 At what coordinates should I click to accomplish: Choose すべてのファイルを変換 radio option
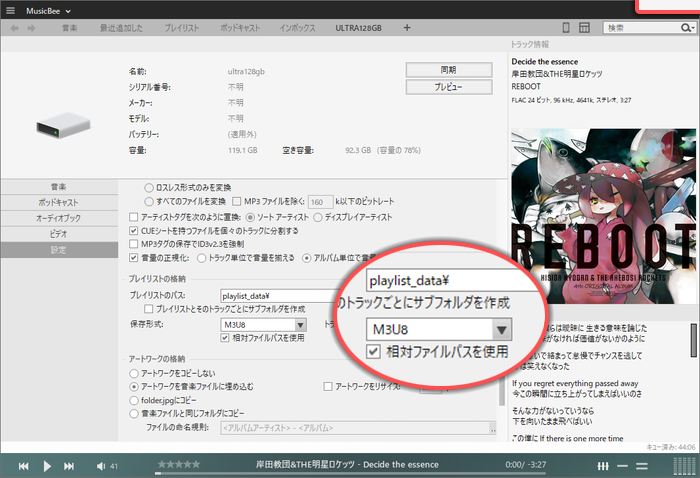149,202
